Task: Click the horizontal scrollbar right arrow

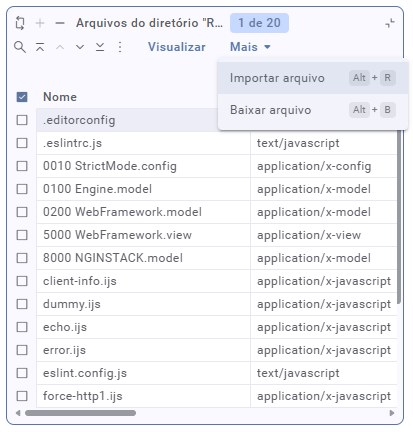Action: [392, 413]
